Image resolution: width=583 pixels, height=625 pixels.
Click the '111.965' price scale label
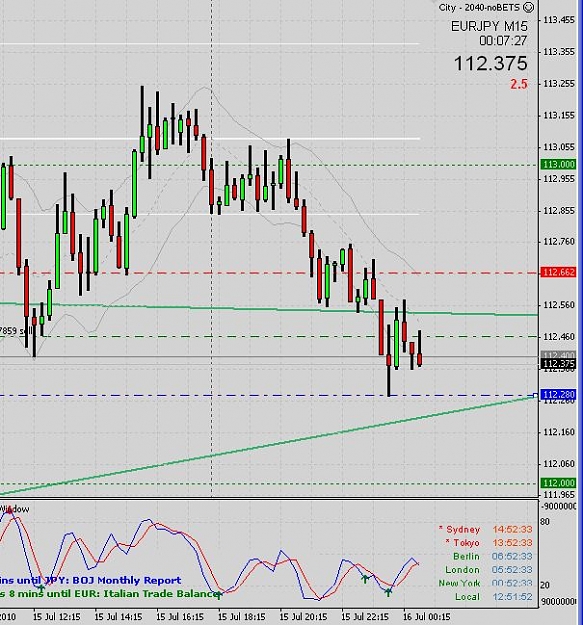(x=559, y=495)
